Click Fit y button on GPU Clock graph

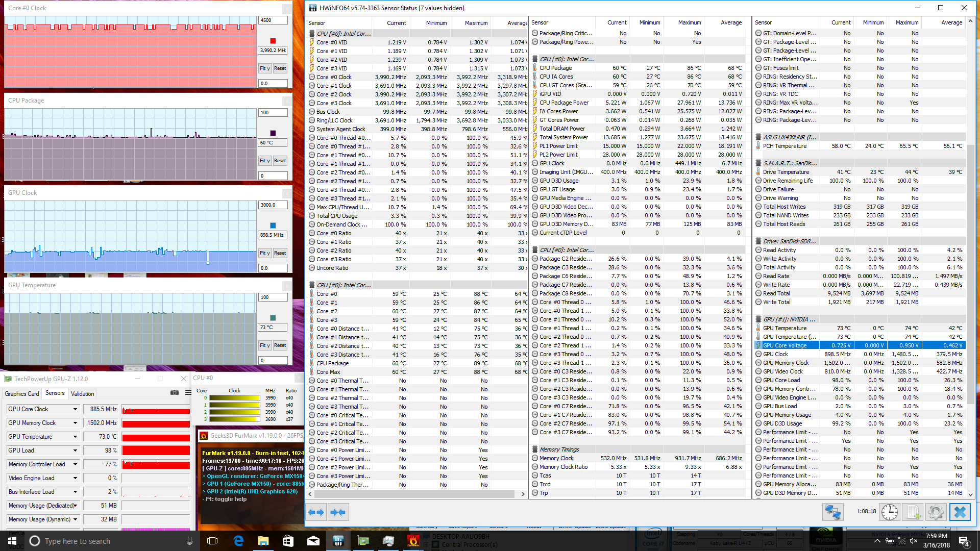coord(264,253)
